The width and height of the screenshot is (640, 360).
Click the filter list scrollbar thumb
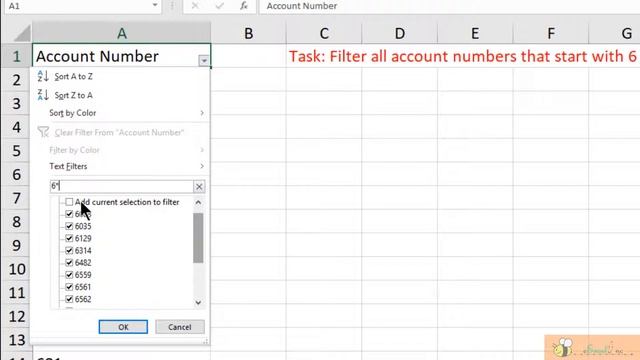(x=198, y=238)
